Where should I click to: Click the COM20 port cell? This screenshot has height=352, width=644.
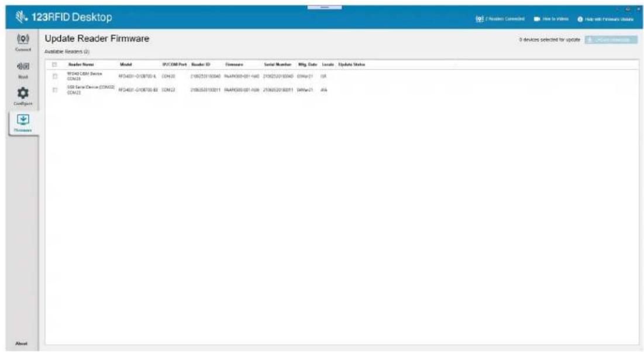(x=168, y=77)
